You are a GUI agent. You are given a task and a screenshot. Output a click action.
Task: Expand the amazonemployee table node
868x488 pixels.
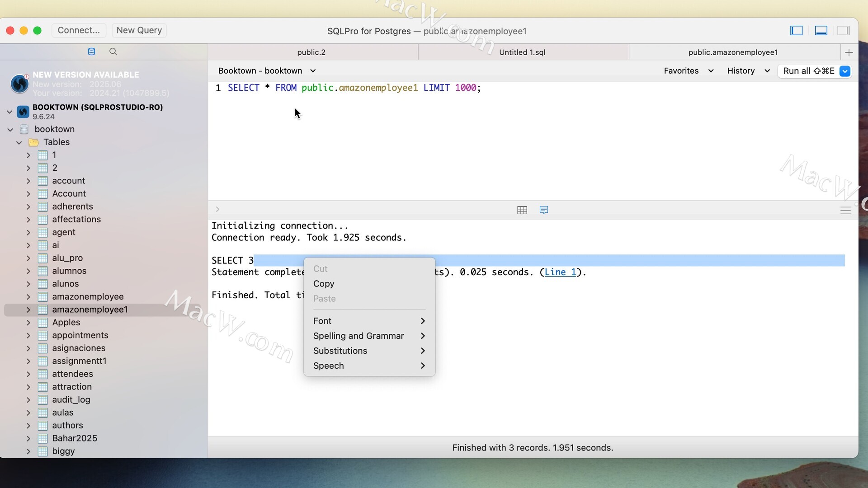click(x=28, y=297)
